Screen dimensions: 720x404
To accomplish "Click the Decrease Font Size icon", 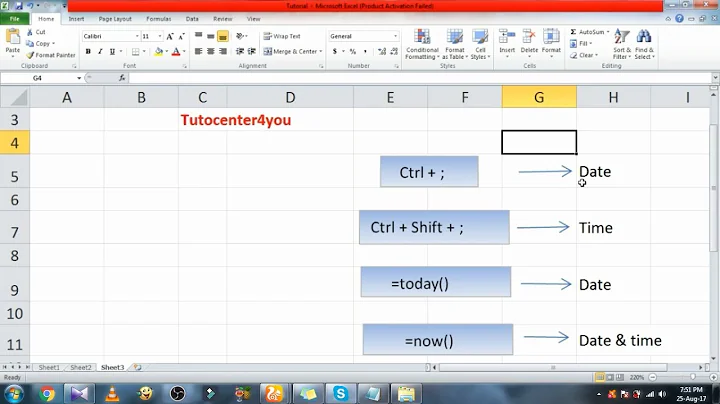I will coord(181,36).
